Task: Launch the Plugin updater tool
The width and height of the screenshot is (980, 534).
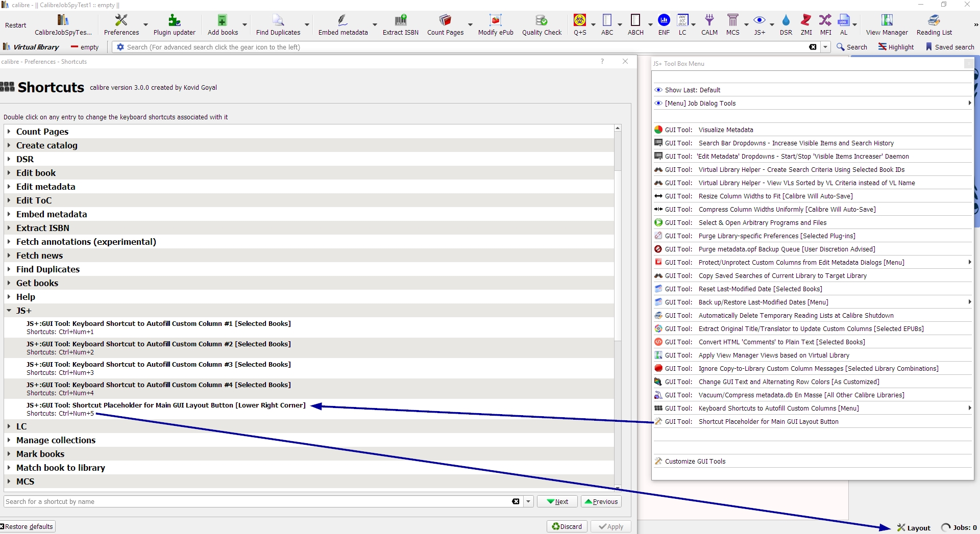Action: pos(175,24)
